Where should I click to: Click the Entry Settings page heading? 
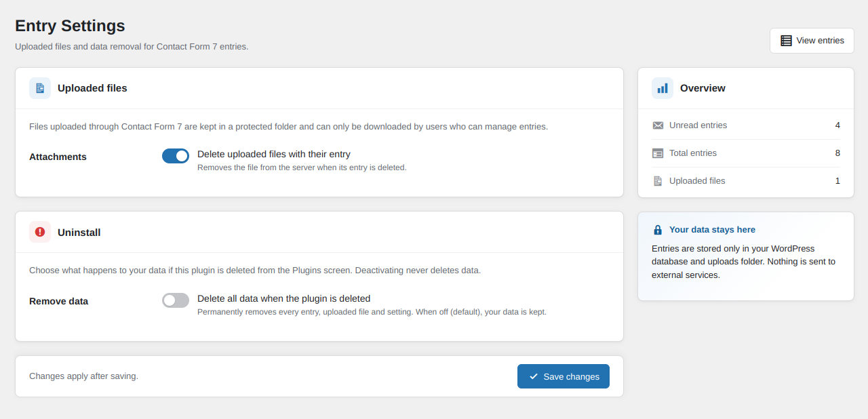70,26
